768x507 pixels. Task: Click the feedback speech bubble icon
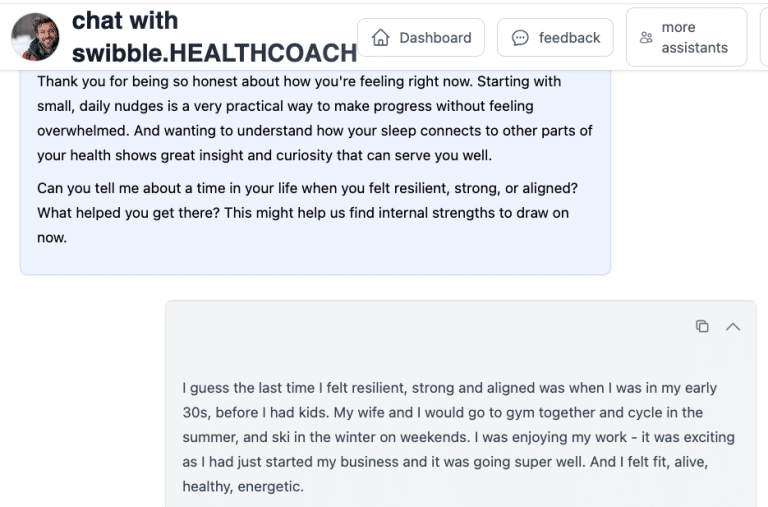pyautogui.click(x=520, y=38)
